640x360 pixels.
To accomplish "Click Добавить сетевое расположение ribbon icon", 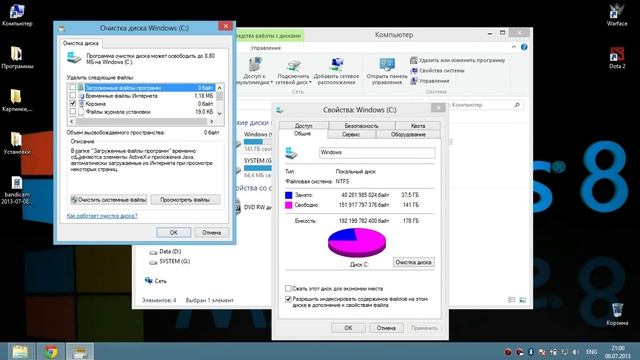I will (x=336, y=71).
